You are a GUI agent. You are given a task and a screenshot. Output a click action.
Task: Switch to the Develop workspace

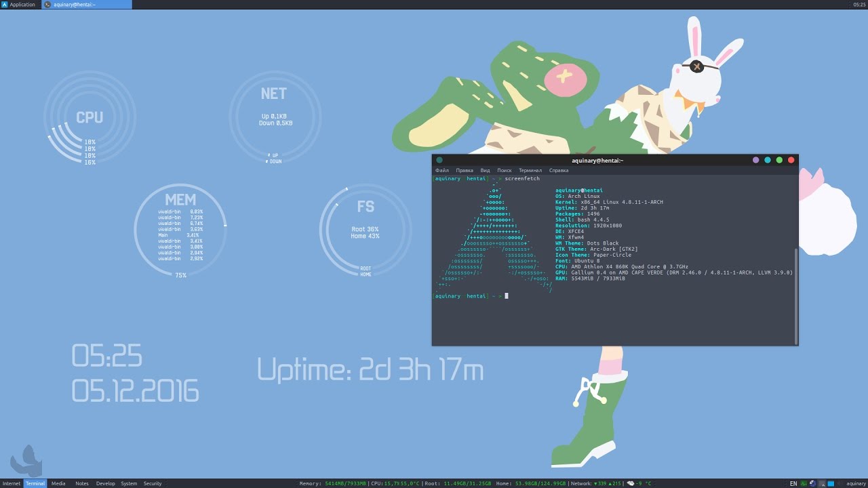tap(106, 483)
